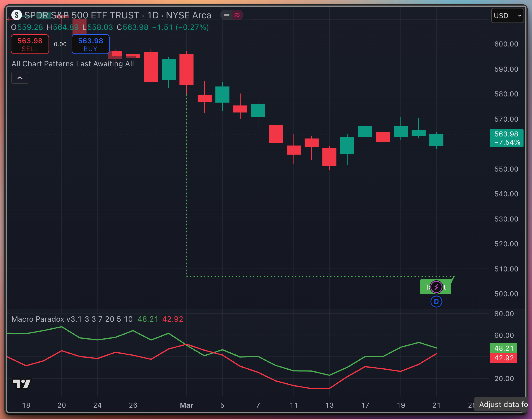Click the TradingView logo
This screenshot has width=532, height=419.
(x=22, y=384)
